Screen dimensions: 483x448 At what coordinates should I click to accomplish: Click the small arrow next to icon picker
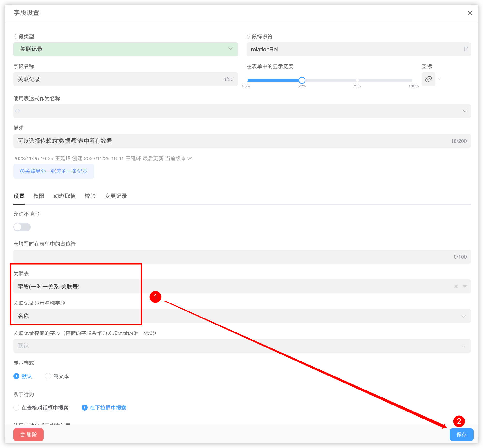[439, 79]
